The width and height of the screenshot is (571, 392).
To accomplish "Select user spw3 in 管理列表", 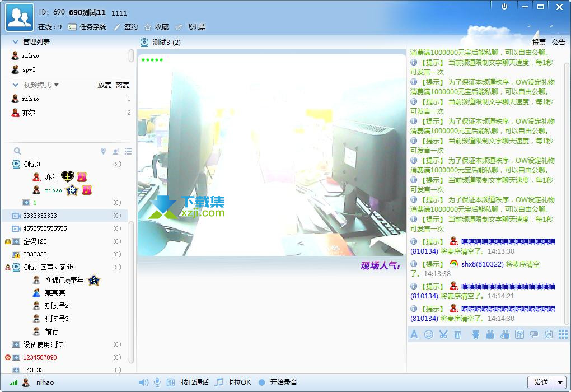I will click(29, 69).
